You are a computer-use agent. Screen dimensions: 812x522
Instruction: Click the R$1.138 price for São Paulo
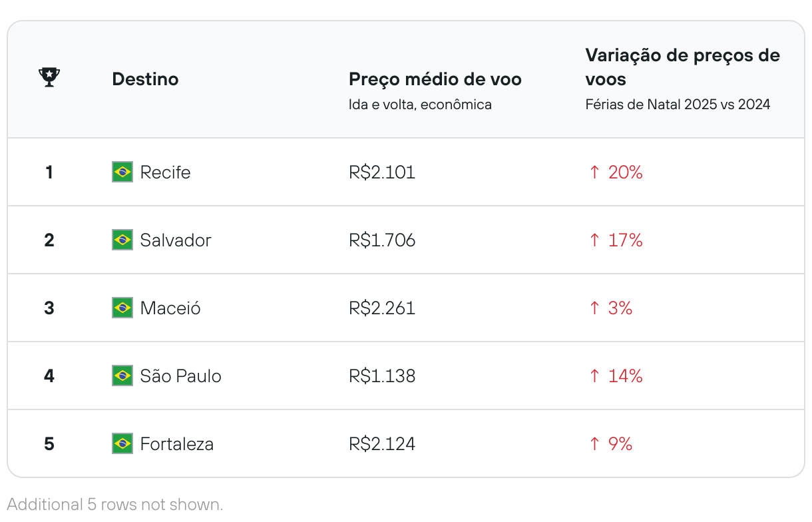(382, 376)
